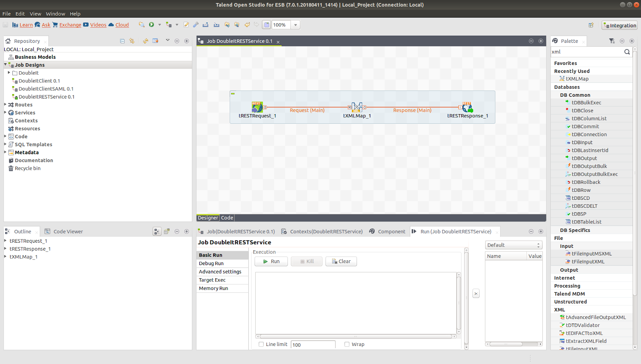Image resolution: width=641 pixels, height=364 pixels.
Task: Expand the Metadata tree node
Action: click(x=5, y=152)
